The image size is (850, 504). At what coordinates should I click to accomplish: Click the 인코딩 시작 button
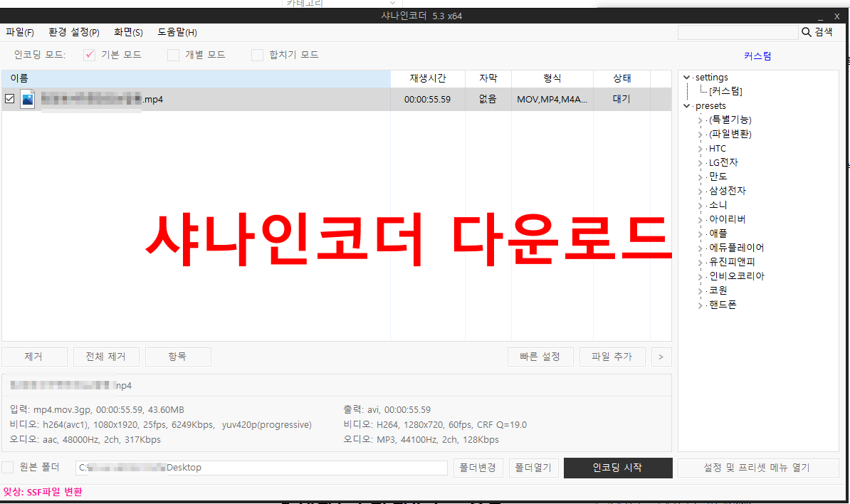point(617,468)
